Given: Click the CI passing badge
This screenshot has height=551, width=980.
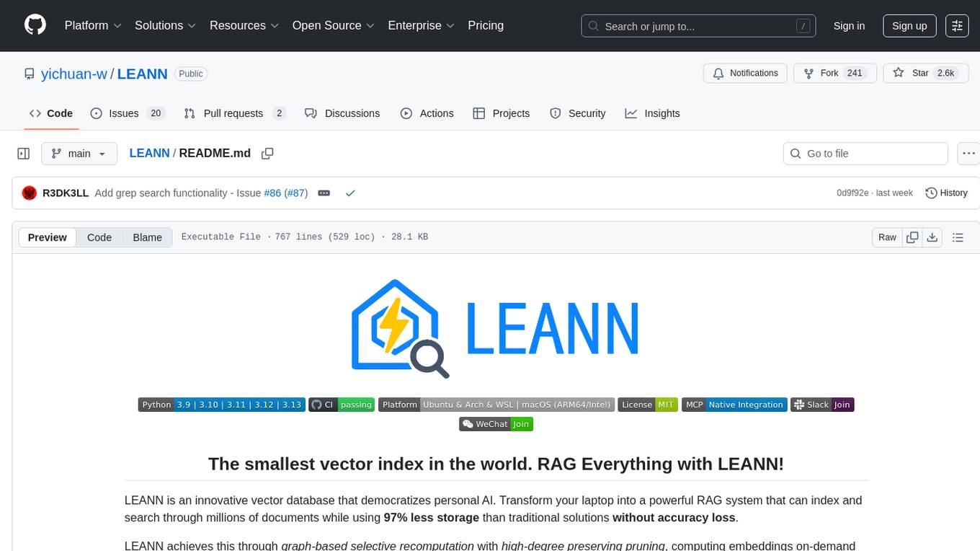Looking at the screenshot, I should click(x=342, y=405).
